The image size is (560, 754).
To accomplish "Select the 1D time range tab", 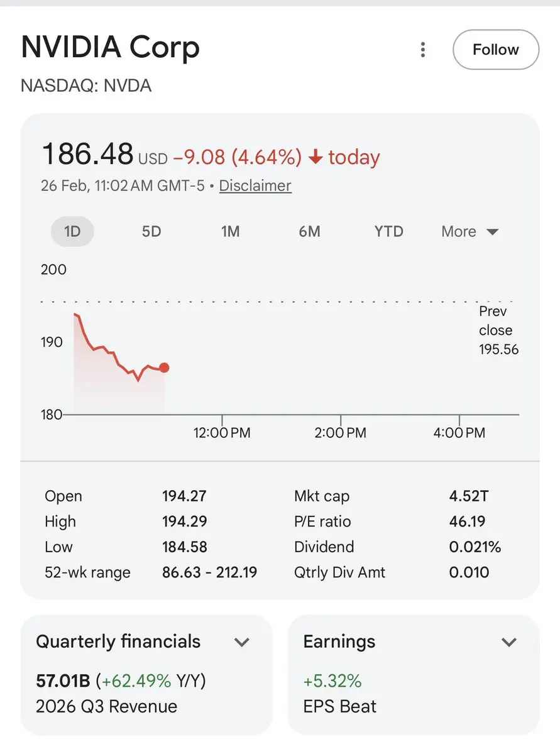I will [x=72, y=231].
